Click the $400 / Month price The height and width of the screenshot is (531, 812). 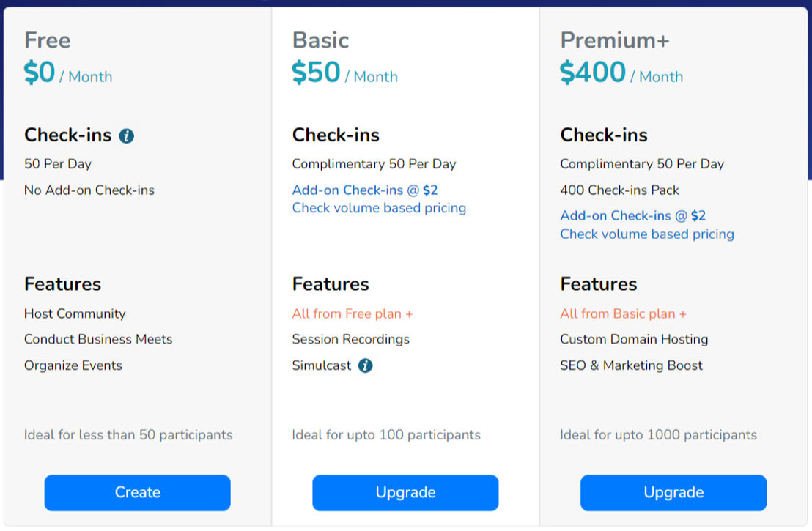621,72
